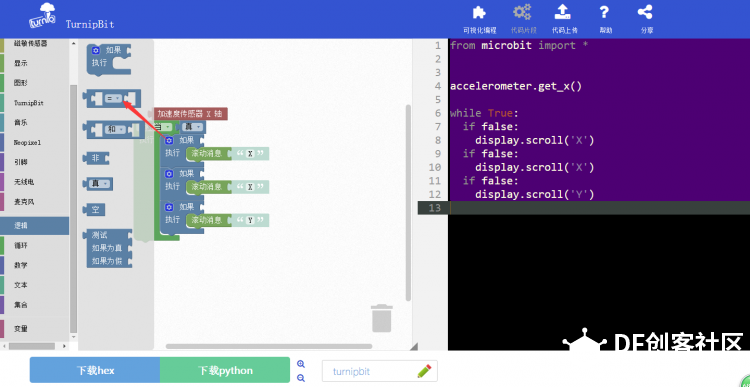Click the workspace horizontal scrollbar
750x387 pixels.
pyautogui.click(x=269, y=346)
